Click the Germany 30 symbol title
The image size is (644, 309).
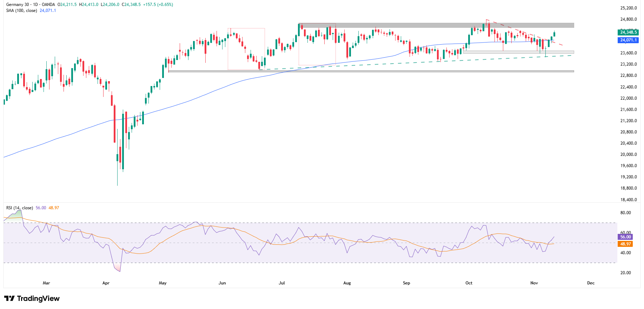tap(18, 5)
